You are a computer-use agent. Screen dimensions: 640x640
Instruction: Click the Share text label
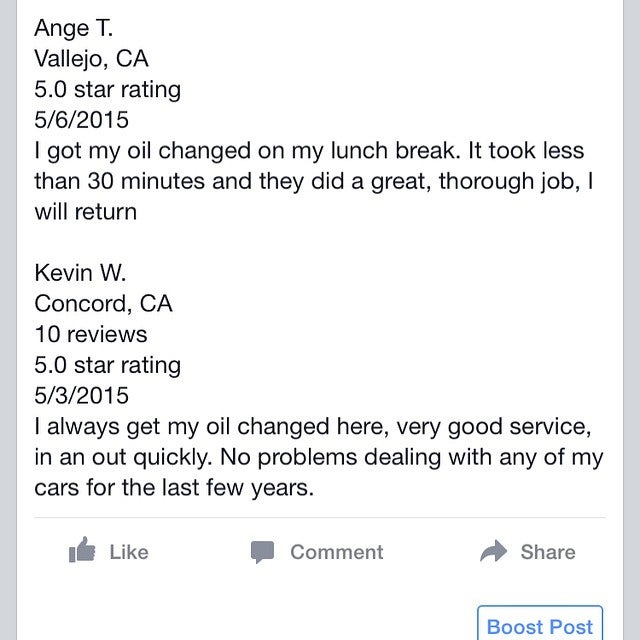pos(548,552)
